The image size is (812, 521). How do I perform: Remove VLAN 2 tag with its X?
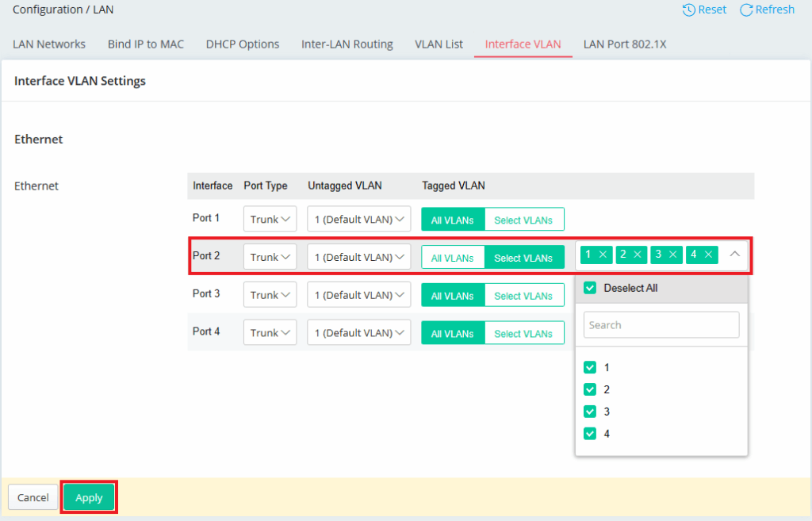[x=638, y=255]
